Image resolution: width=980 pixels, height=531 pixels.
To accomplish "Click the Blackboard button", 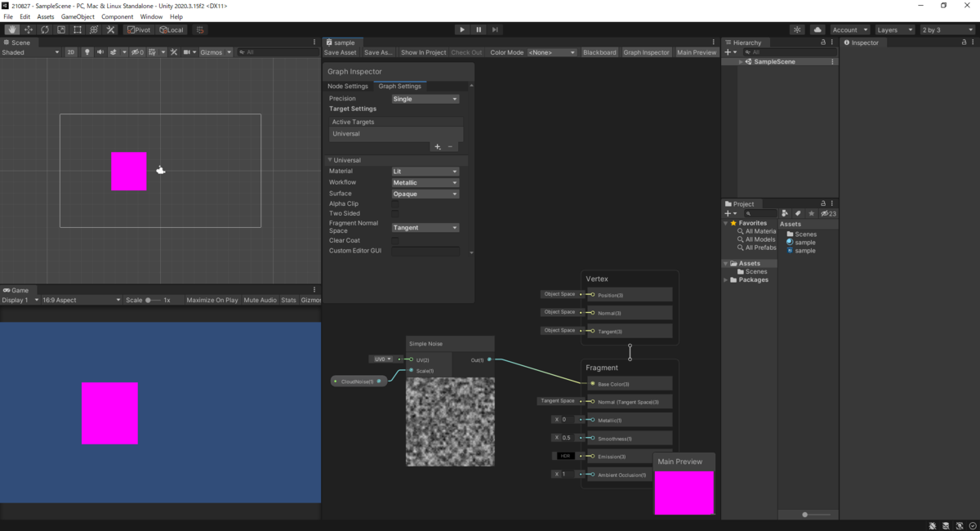I will (599, 52).
